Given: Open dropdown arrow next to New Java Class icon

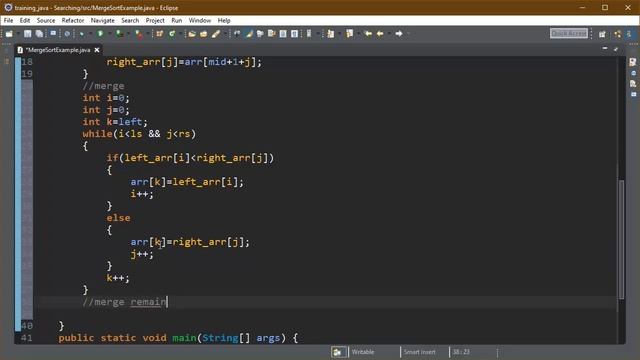Looking at the screenshot, I should (x=180, y=34).
